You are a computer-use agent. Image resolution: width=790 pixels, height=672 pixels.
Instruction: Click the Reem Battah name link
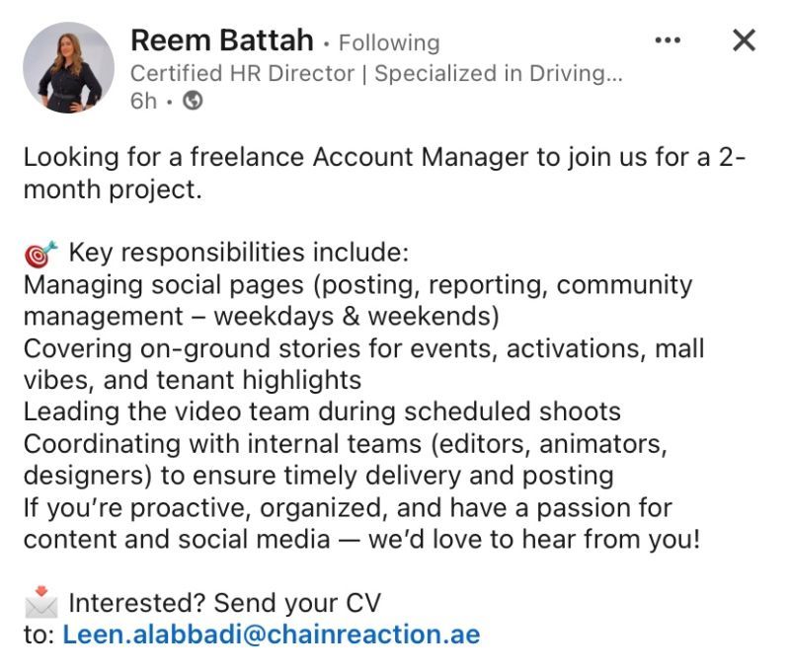point(222,40)
